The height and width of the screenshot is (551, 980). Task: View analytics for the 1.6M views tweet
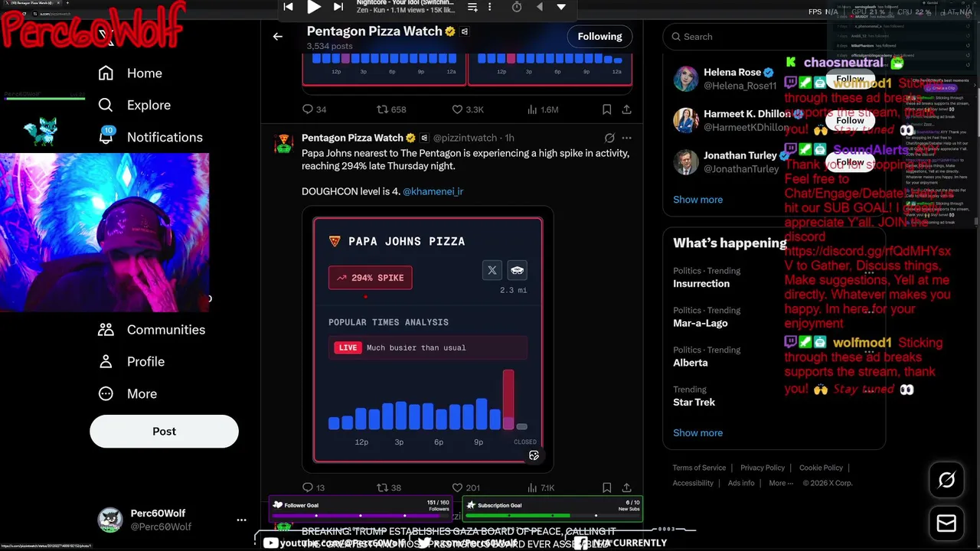click(543, 109)
